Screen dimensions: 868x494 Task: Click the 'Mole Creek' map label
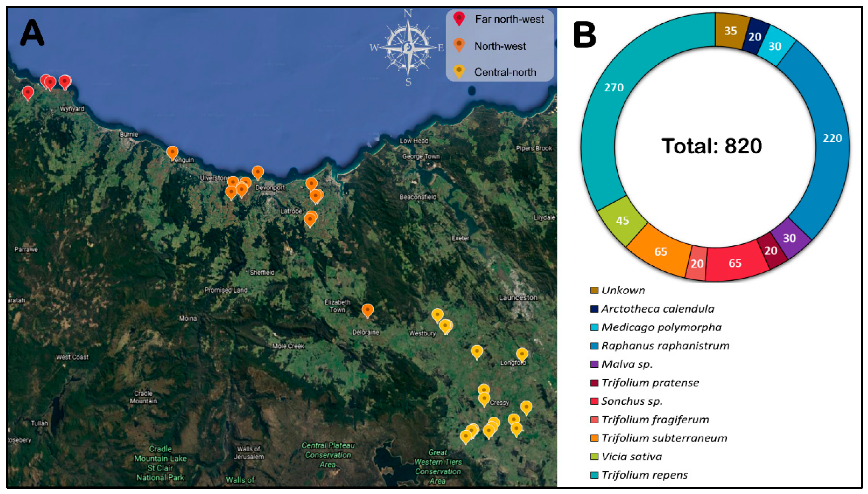pos(288,346)
